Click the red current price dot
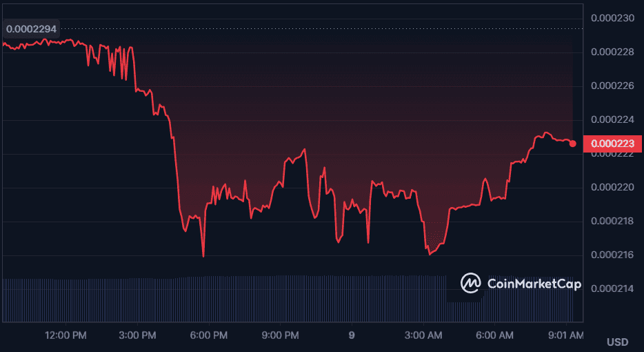Viewport: 644px width, 352px height. point(573,144)
